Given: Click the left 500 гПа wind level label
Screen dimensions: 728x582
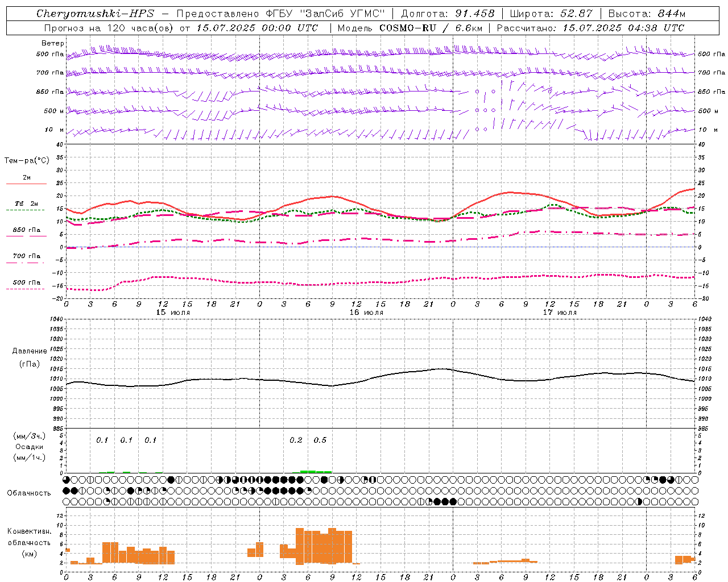Looking at the screenshot, I should [50, 55].
